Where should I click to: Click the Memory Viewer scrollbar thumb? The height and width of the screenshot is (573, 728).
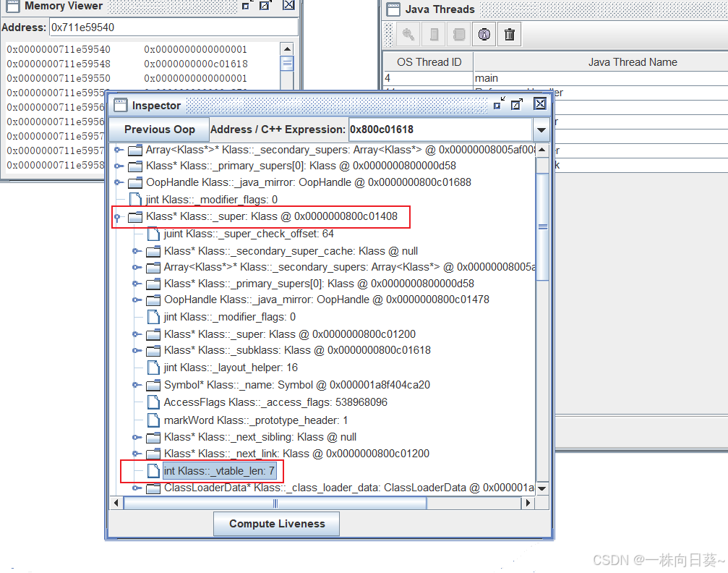tap(288, 63)
